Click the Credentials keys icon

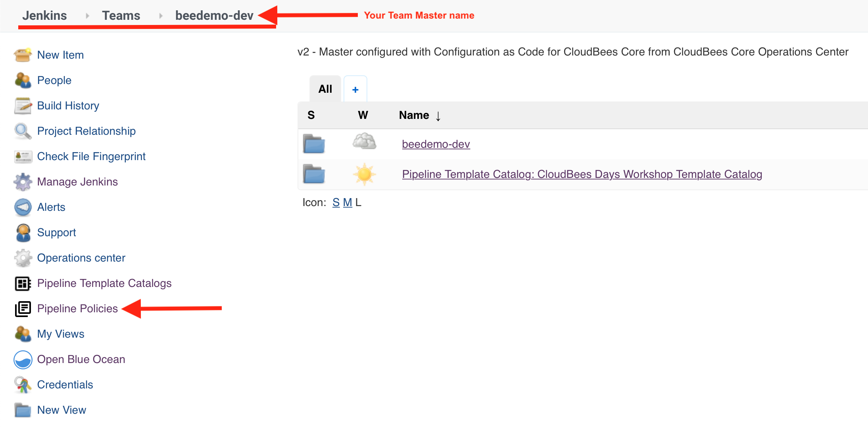[x=23, y=385]
